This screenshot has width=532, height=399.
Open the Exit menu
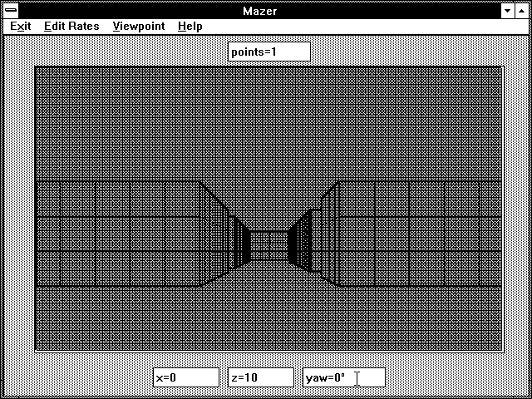click(20, 27)
